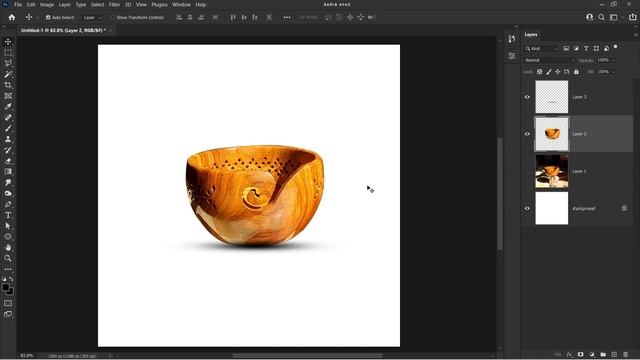The image size is (640, 360).
Task: Hide Layer 3 with its eye icon
Action: pos(527,97)
